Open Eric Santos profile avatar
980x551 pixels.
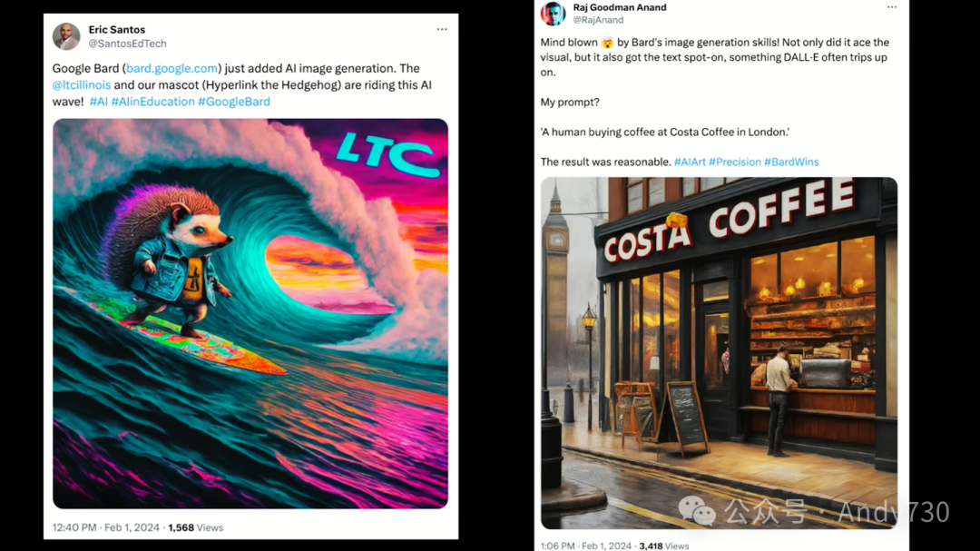(66, 36)
